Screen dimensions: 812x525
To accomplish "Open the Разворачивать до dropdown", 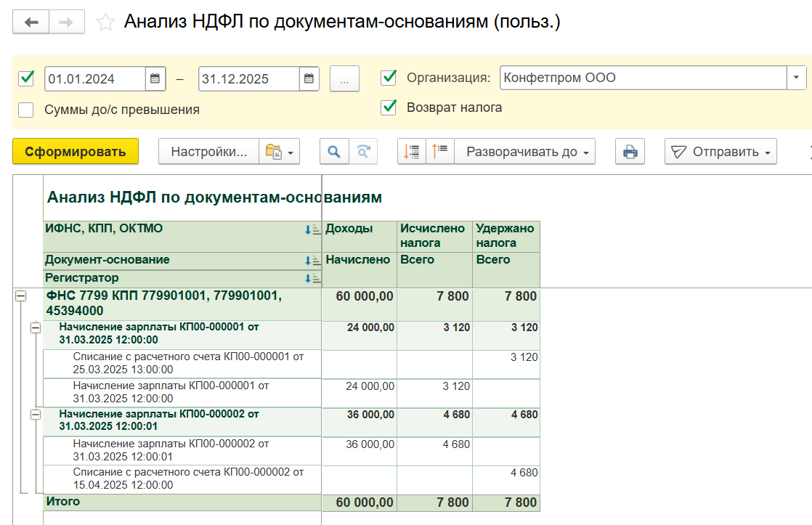I will 524,152.
